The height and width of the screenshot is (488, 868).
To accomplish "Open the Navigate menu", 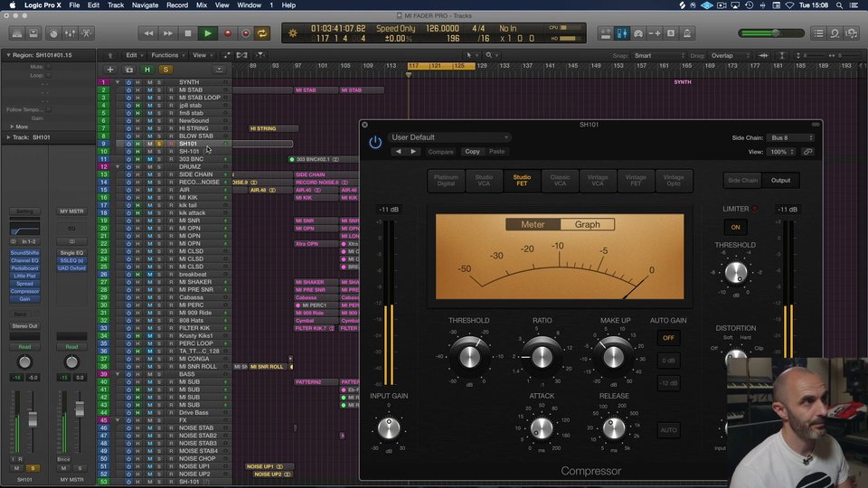I will point(145,5).
